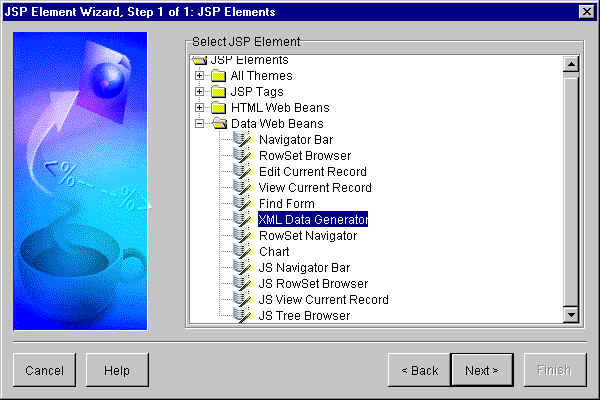Click the Navigator Bar bean icon

[243, 140]
